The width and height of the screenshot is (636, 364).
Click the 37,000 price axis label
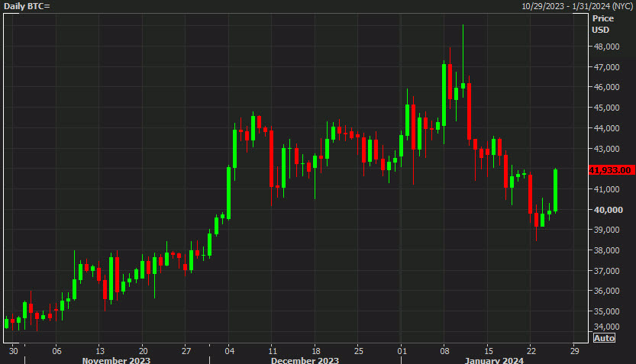pos(606,271)
